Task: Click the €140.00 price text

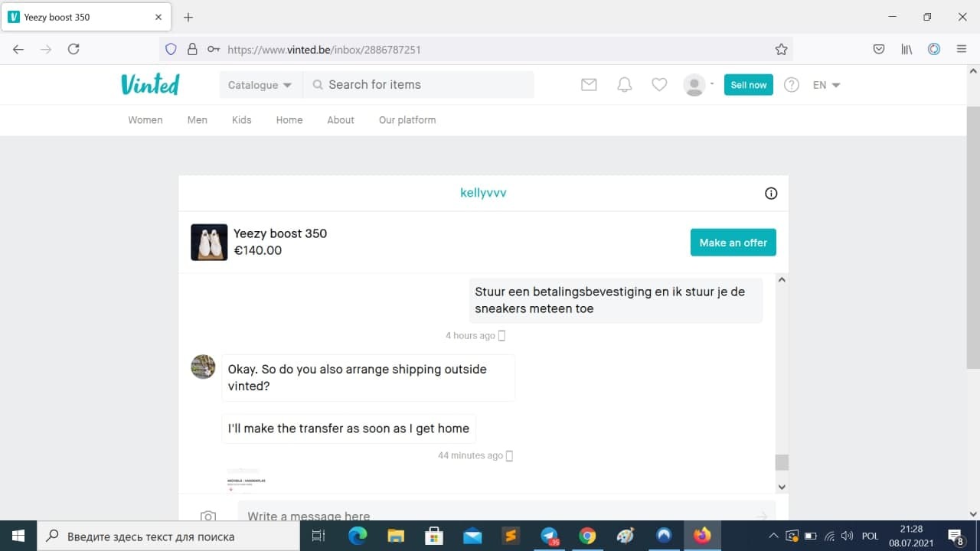Action: (258, 250)
